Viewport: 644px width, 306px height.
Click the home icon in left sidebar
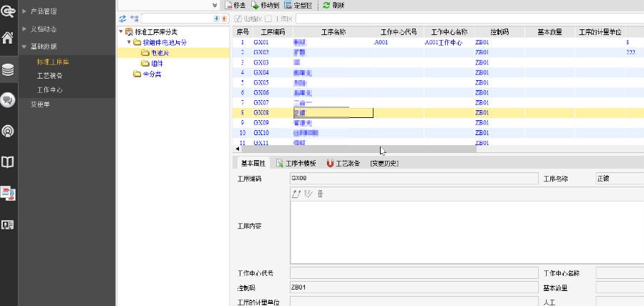coord(9,38)
